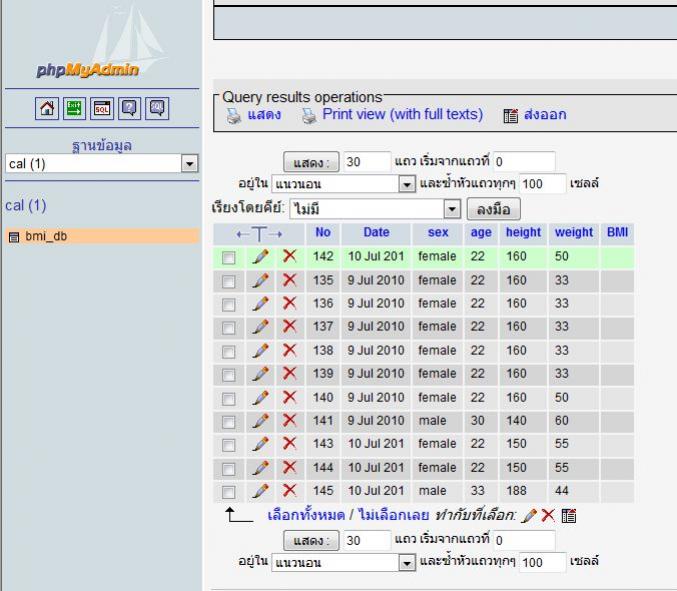The height and width of the screenshot is (591, 677).
Task: Delete row 145 with the red X
Action: click(x=290, y=491)
